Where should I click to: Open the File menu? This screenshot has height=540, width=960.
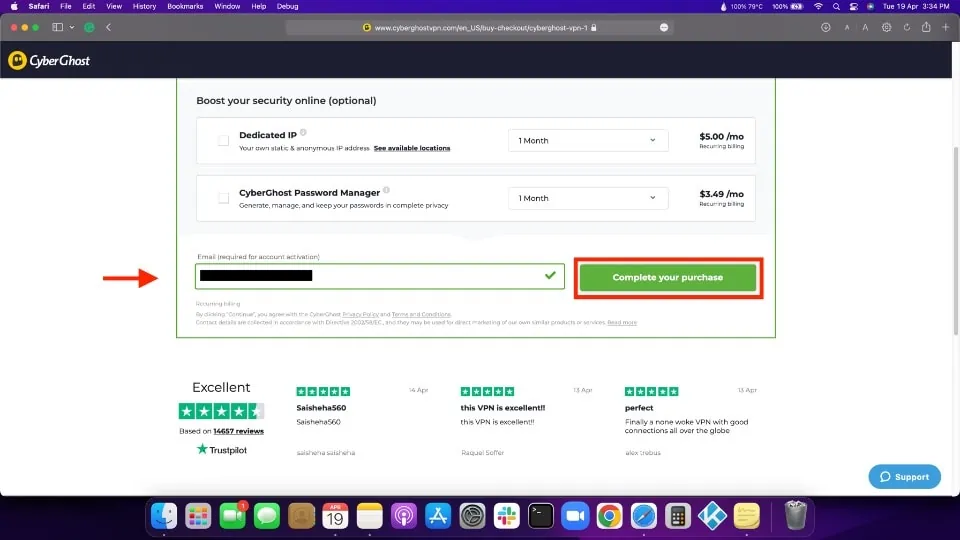coord(66,6)
